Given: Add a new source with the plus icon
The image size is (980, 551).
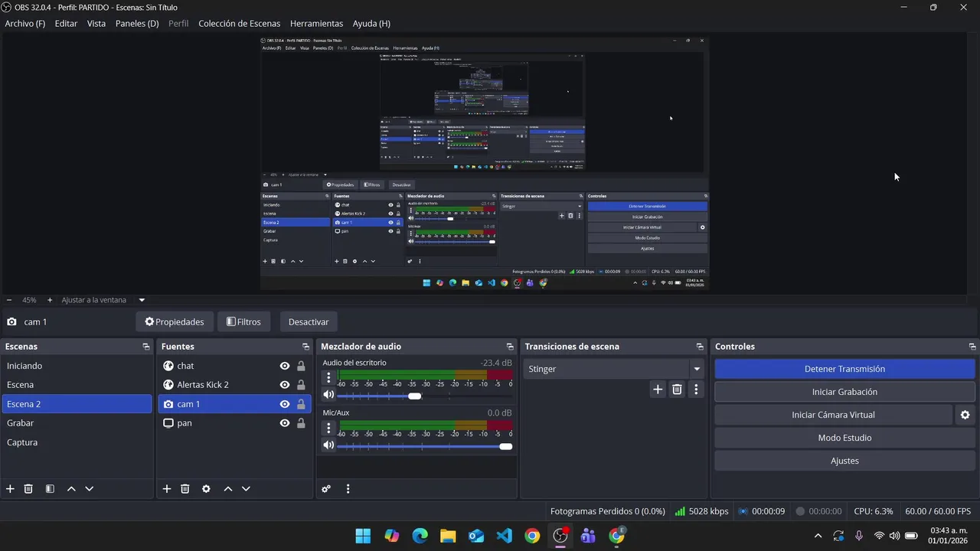Looking at the screenshot, I should [167, 489].
